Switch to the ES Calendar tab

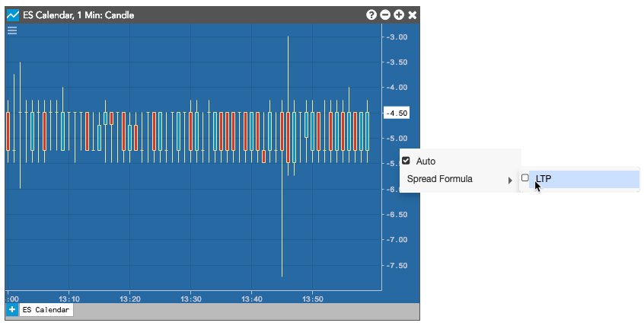(x=46, y=310)
